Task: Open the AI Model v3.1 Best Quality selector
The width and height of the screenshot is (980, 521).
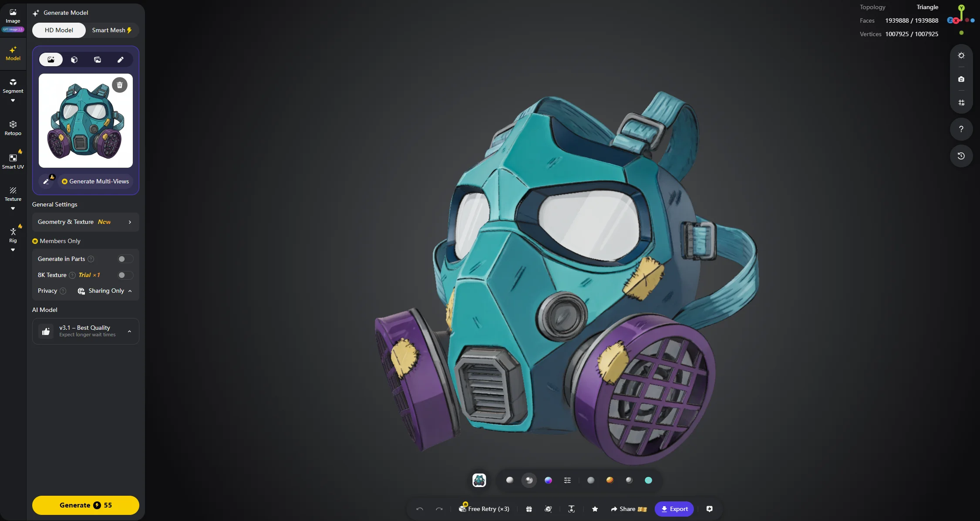Action: [x=86, y=331]
